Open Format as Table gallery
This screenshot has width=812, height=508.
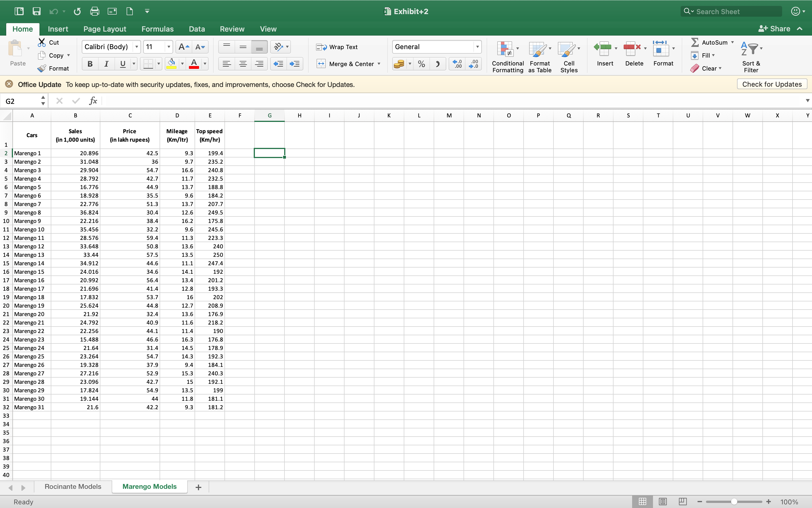point(540,56)
